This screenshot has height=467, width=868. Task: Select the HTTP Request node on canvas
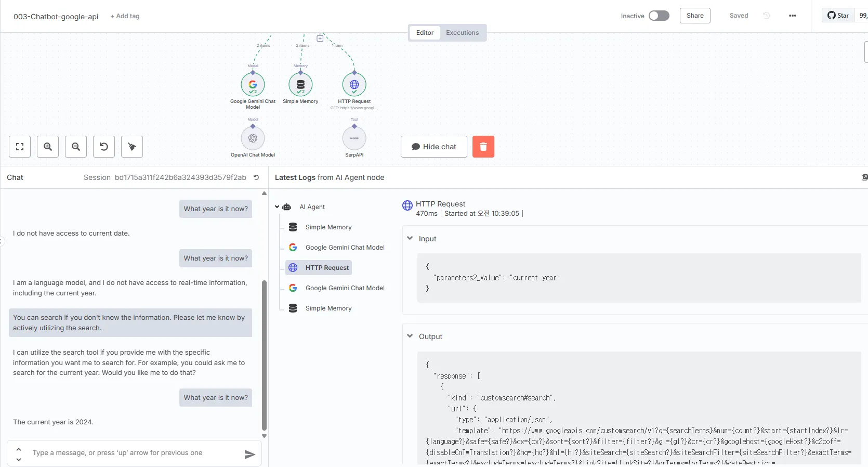coord(354,84)
